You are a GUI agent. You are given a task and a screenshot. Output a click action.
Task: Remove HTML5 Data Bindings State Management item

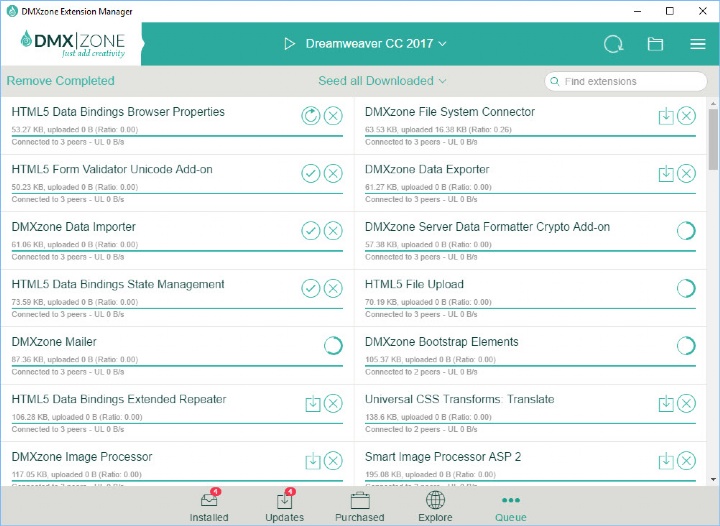333,288
